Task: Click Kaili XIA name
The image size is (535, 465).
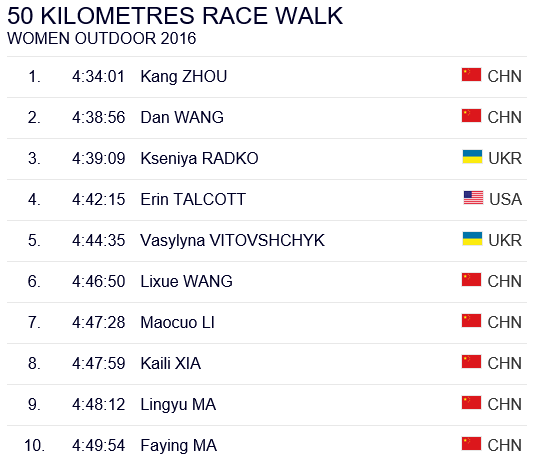Action: 171,363
